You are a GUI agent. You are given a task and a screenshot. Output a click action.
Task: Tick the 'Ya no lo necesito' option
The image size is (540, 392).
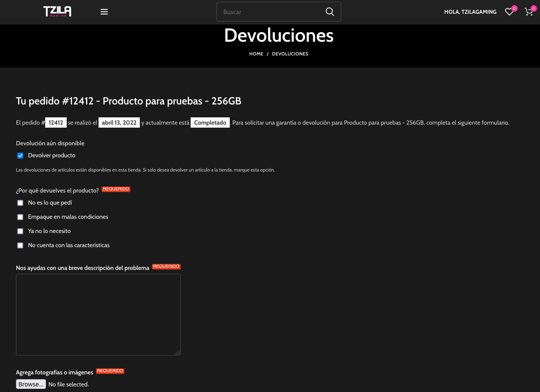click(20, 231)
